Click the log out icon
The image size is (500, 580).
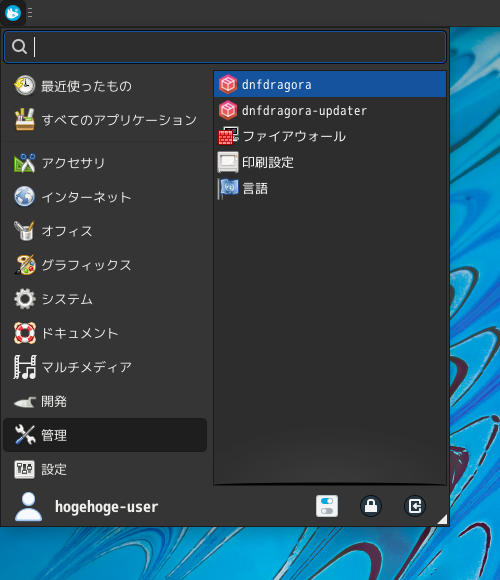tap(415, 506)
